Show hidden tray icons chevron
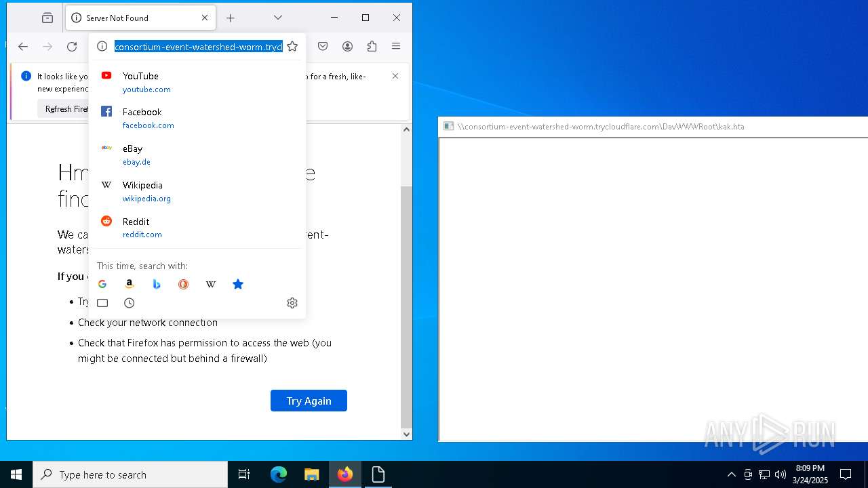Image resolution: width=868 pixels, height=488 pixels. pyautogui.click(x=731, y=474)
